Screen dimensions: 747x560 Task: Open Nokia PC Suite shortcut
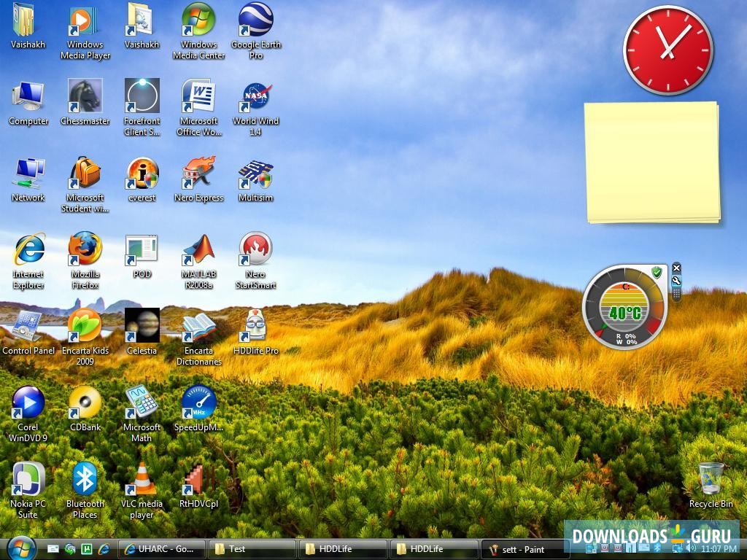pyautogui.click(x=28, y=491)
